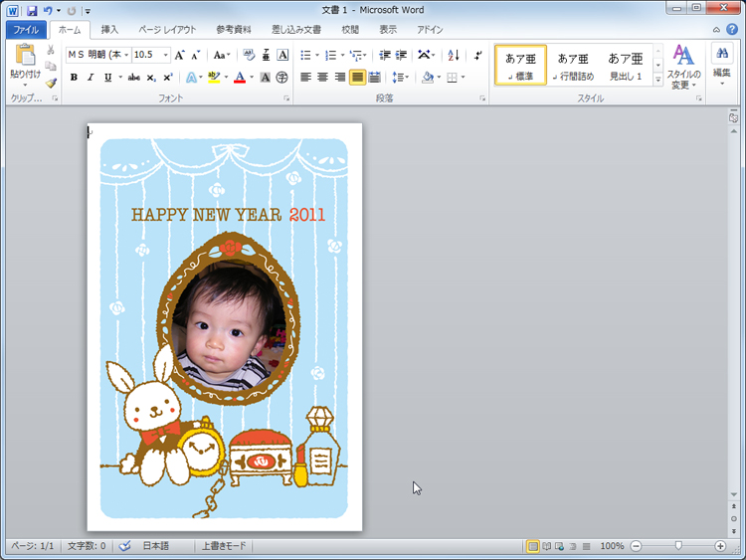Toggle Italic formatting
Image resolution: width=746 pixels, height=560 pixels.
91,77
